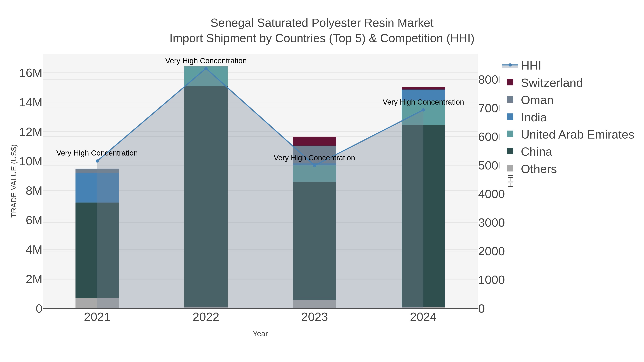The image size is (644, 362).
Task: Click the Year axis title
Action: pyautogui.click(x=260, y=334)
